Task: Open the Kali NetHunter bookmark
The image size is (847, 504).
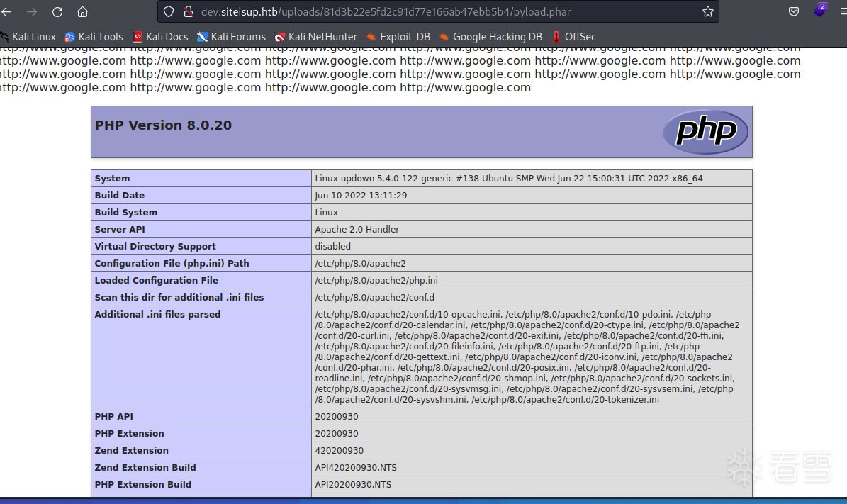Action: 315,37
